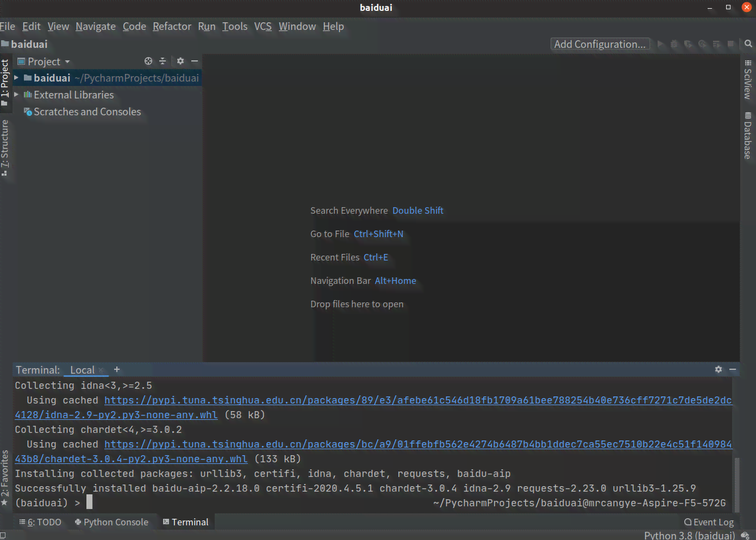
Task: Click Python 3.8 (baiduai) interpreter selector
Action: [689, 536]
